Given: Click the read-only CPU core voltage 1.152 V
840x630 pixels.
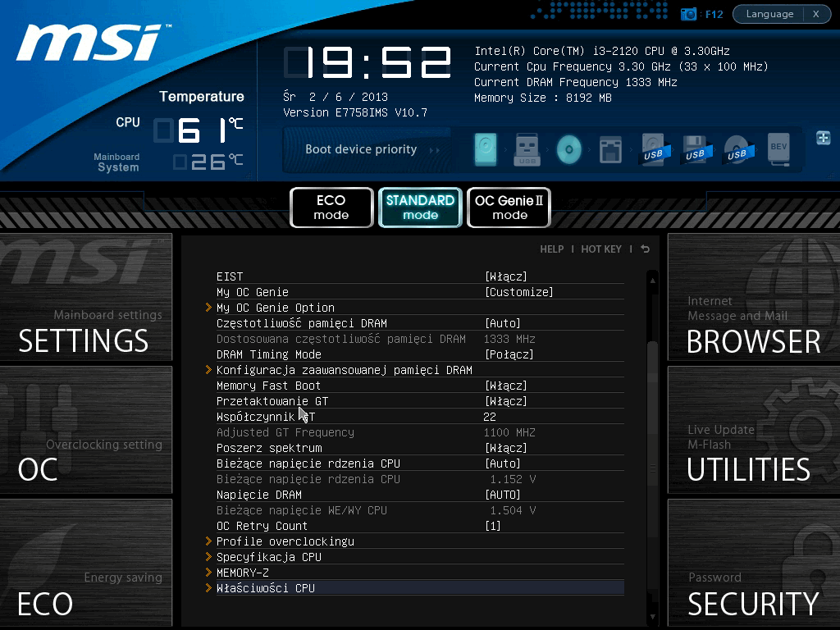Looking at the screenshot, I should click(513, 479).
